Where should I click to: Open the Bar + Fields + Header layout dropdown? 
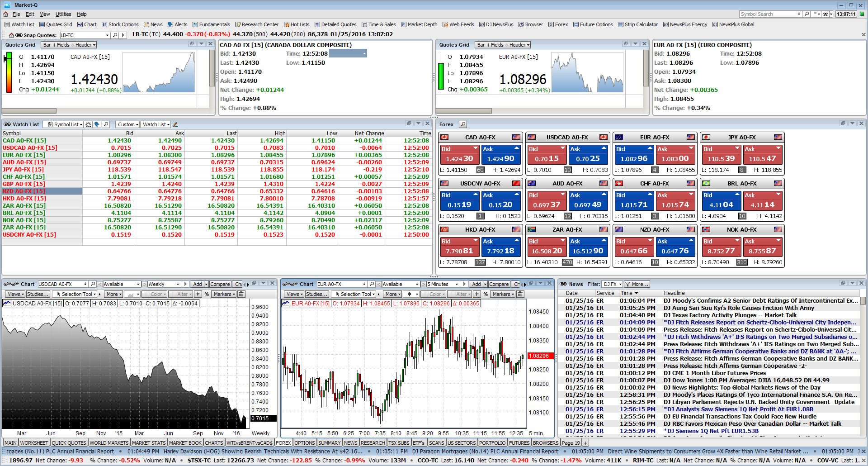[68, 45]
